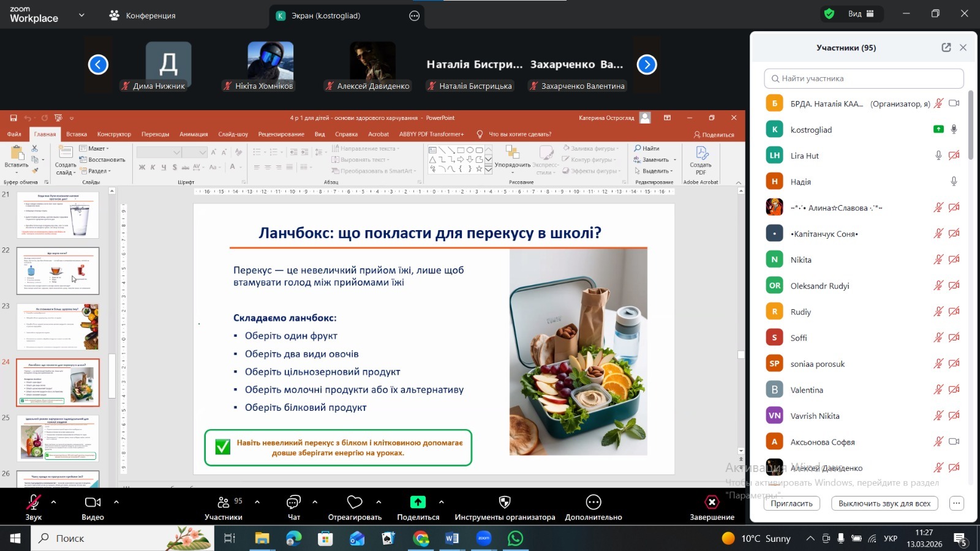
Task: Show next video thumbnails with right arrow
Action: 647,64
